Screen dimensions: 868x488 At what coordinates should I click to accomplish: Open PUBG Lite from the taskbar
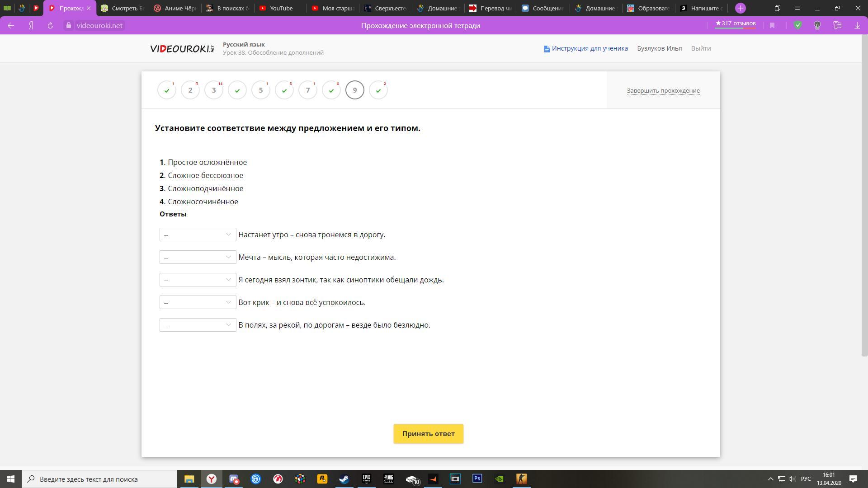[x=388, y=479]
